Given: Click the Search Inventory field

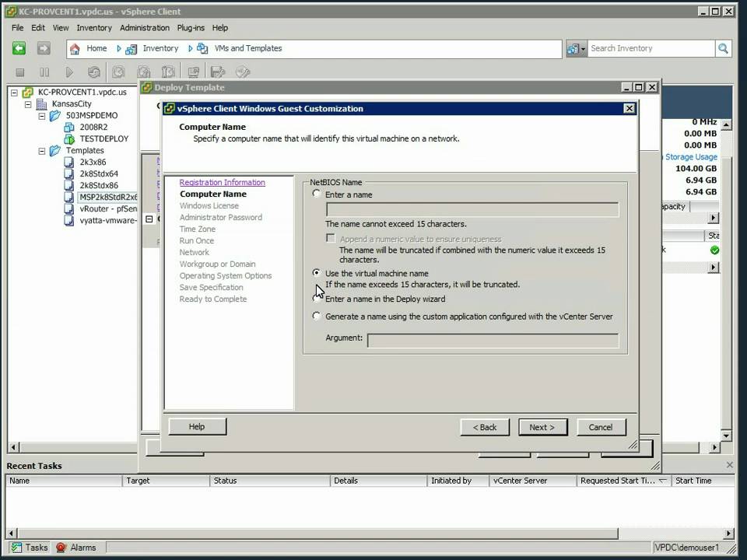Looking at the screenshot, I should [x=651, y=48].
